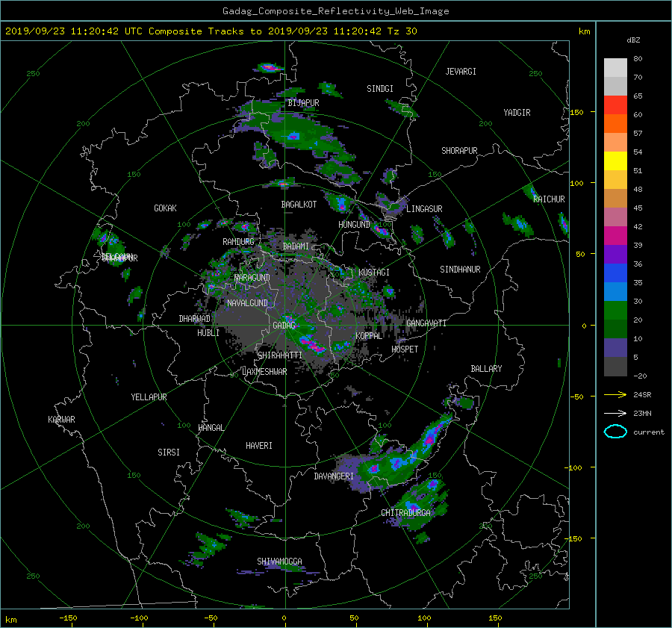Click the LAXMESHWAR city label
Image resolution: width=672 pixels, height=628 pixels.
pyautogui.click(x=264, y=372)
